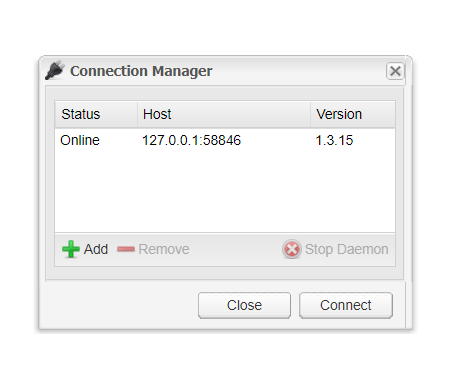Click the Online status cell
The image size is (449, 367).
80,140
